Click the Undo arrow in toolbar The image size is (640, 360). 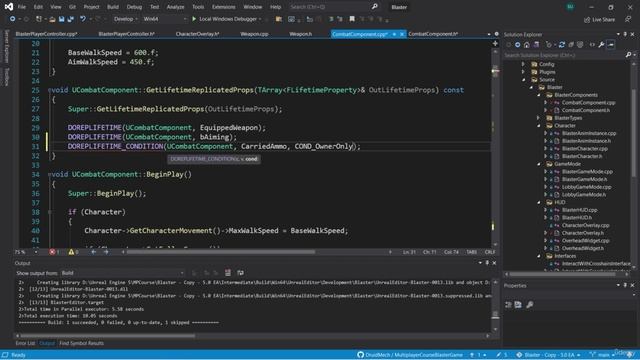click(83, 19)
